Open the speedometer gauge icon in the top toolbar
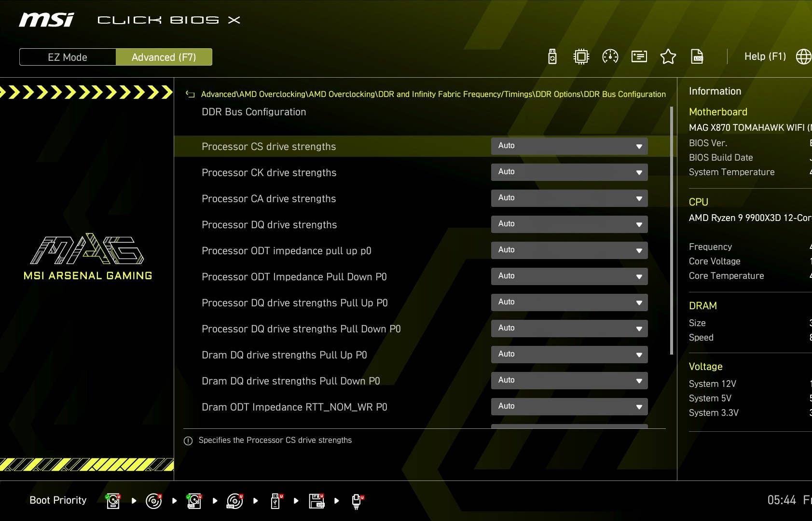This screenshot has width=812, height=521. [610, 56]
